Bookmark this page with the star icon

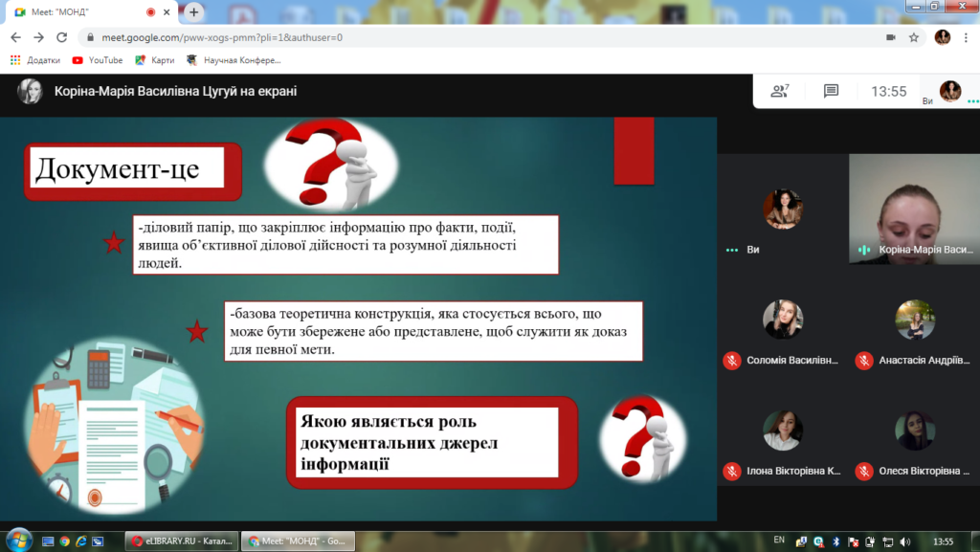coord(914,37)
